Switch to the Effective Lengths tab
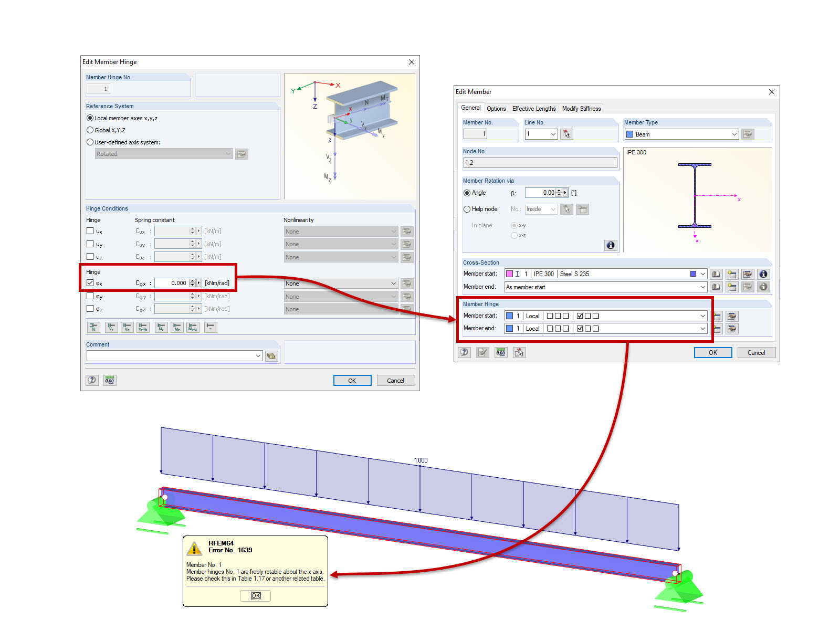Viewport: 840px width, 630px height. point(534,108)
